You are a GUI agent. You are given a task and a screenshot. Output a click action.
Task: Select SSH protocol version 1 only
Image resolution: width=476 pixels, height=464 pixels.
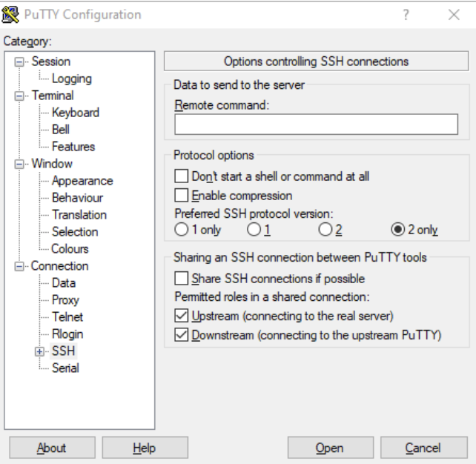pos(181,230)
